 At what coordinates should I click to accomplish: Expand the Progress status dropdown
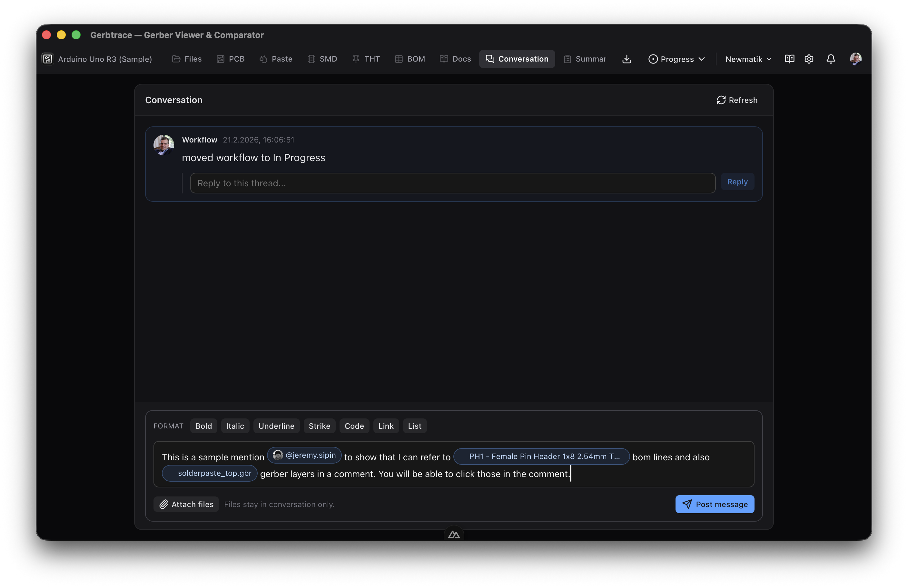pos(676,59)
